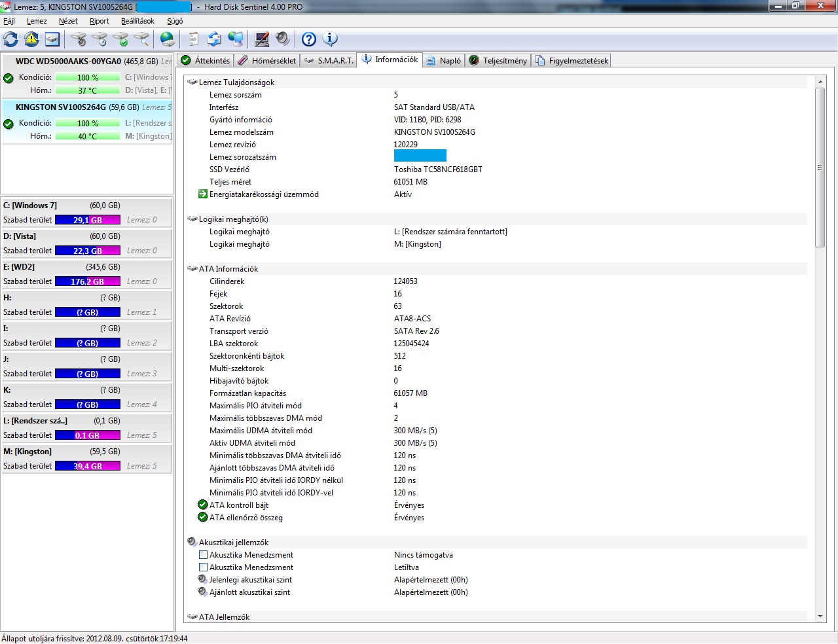Click the Toshiba TC58NCF618GBT controller value
Screen dimensions: 838x644
(x=438, y=170)
